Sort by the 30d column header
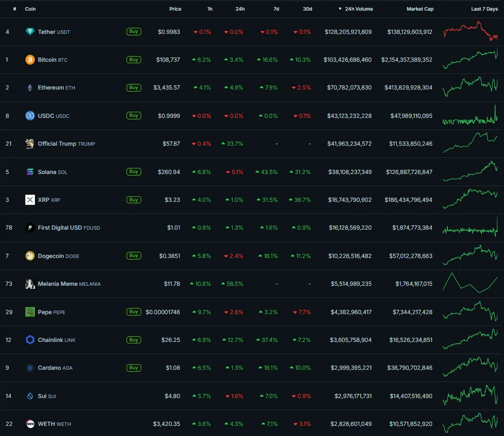The image size is (504, 436). (308, 9)
